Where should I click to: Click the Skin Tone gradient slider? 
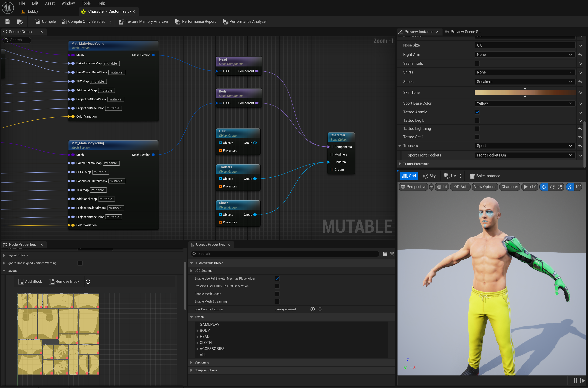point(525,92)
